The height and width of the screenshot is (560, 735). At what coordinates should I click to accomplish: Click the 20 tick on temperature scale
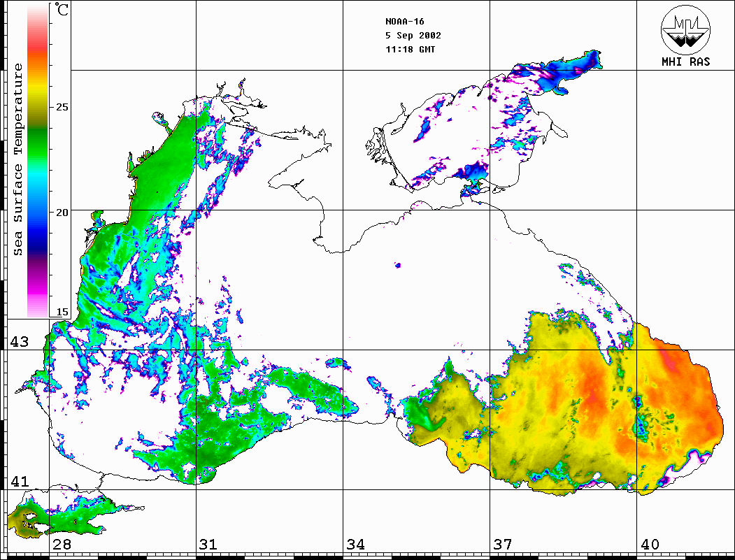point(62,213)
